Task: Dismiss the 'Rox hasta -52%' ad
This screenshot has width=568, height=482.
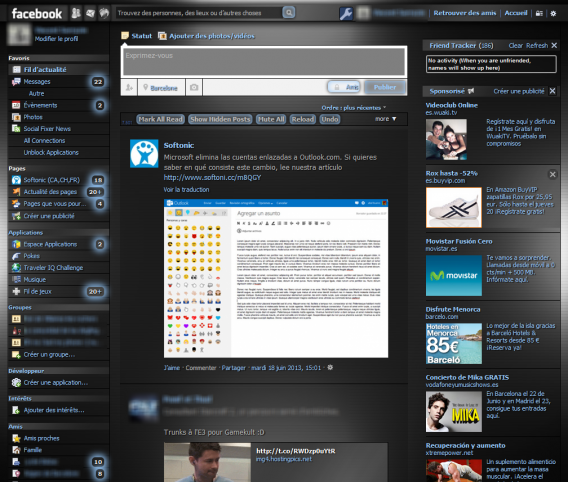Action: (x=552, y=175)
